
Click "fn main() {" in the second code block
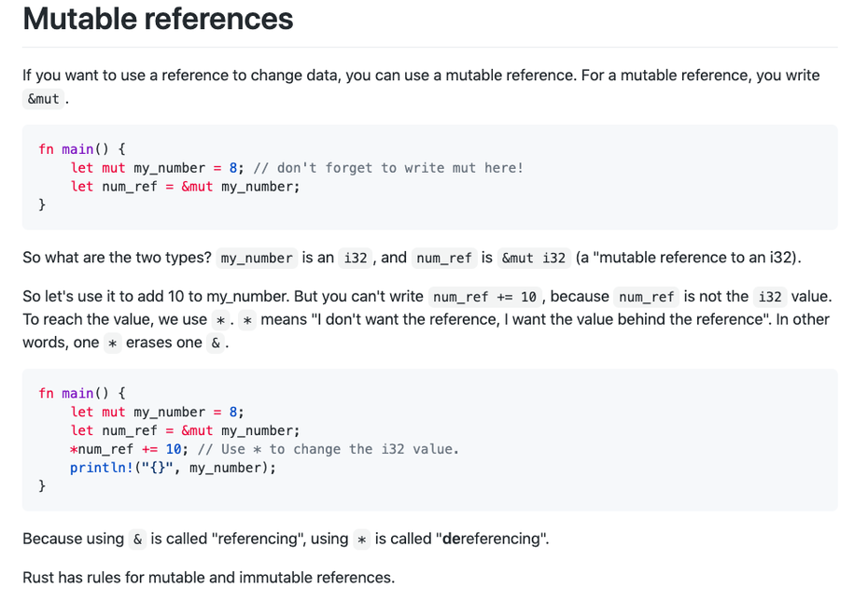coord(82,393)
